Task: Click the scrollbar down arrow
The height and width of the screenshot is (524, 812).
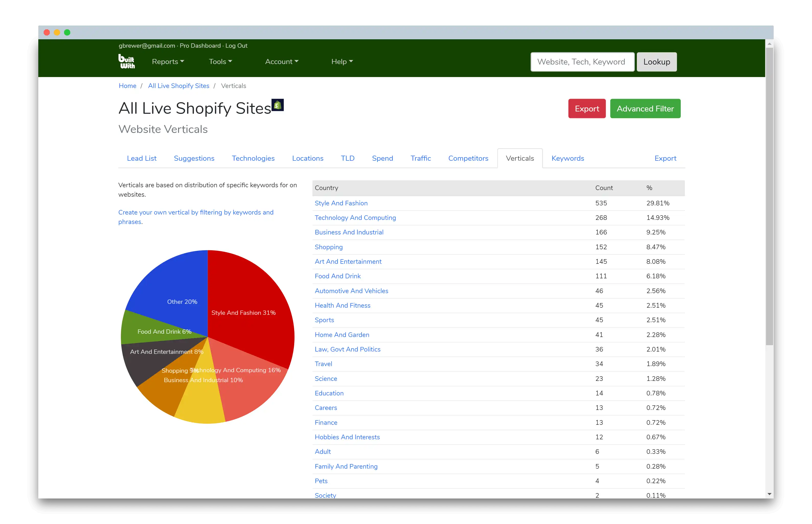Action: pos(769,494)
